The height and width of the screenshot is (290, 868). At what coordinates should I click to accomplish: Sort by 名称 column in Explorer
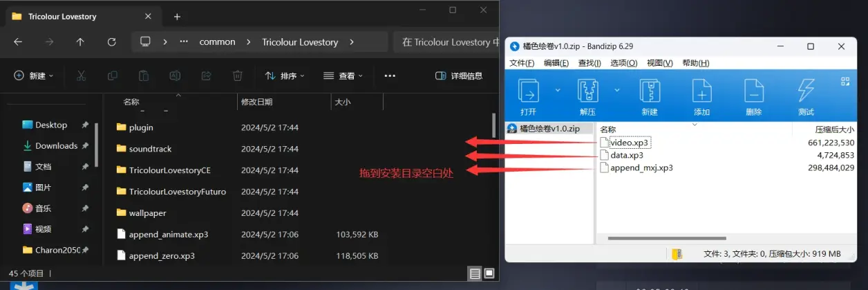click(x=131, y=102)
